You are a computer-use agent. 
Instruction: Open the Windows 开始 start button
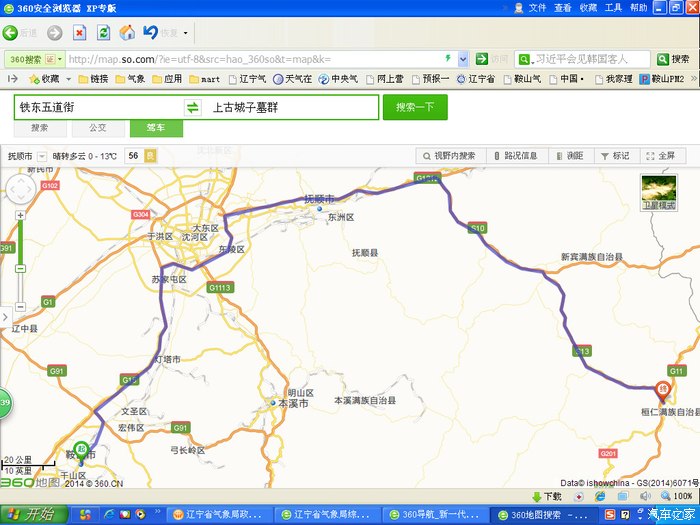(34, 515)
